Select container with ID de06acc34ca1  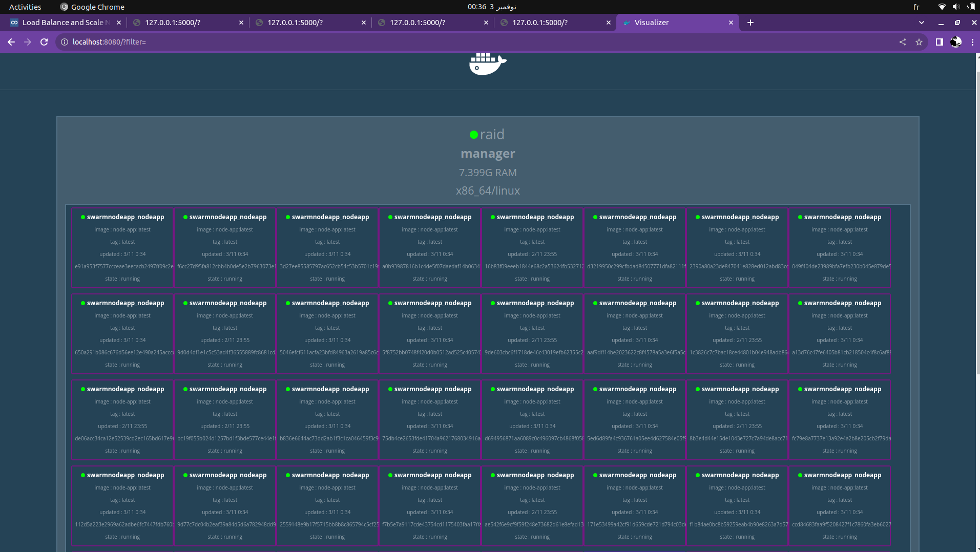pyautogui.click(x=122, y=420)
